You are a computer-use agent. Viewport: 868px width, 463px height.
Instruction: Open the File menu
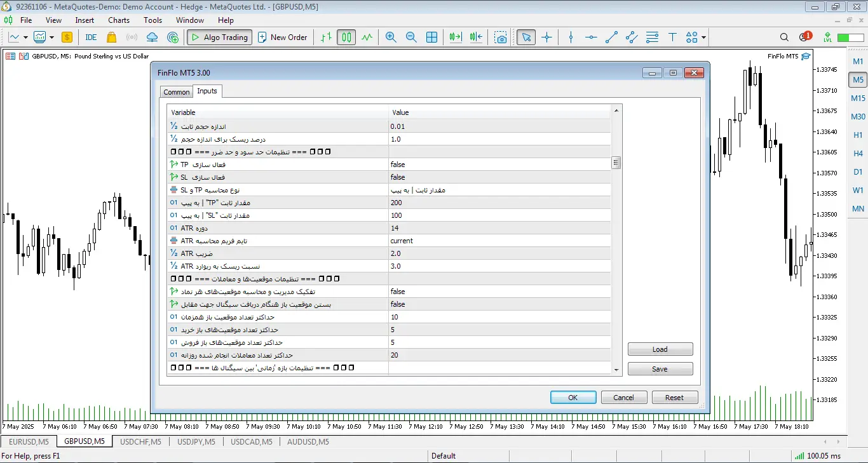click(x=26, y=20)
